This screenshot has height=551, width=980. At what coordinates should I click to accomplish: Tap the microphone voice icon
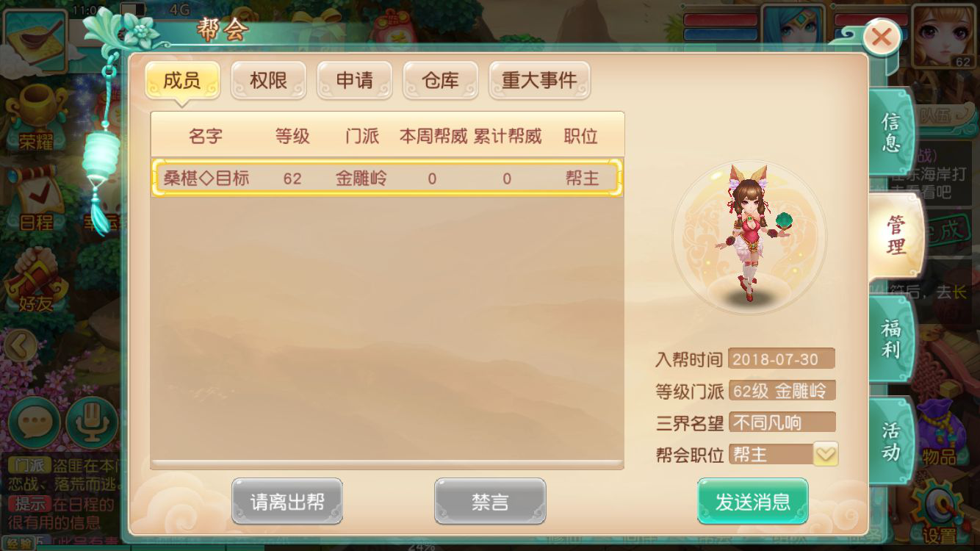coord(92,423)
